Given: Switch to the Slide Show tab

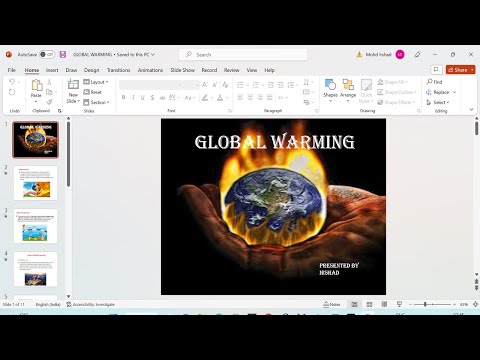Looking at the screenshot, I should point(182,70).
